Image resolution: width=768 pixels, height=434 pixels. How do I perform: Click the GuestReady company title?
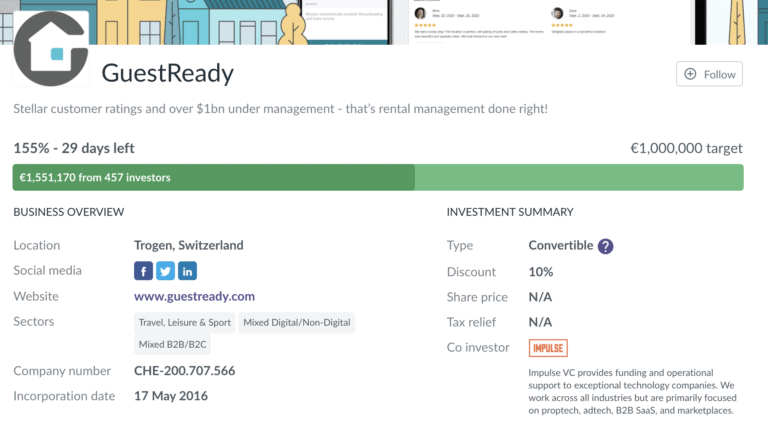[x=168, y=73]
